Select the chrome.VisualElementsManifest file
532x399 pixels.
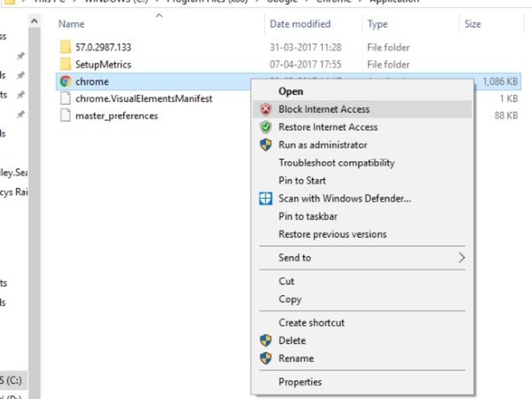pyautogui.click(x=144, y=98)
